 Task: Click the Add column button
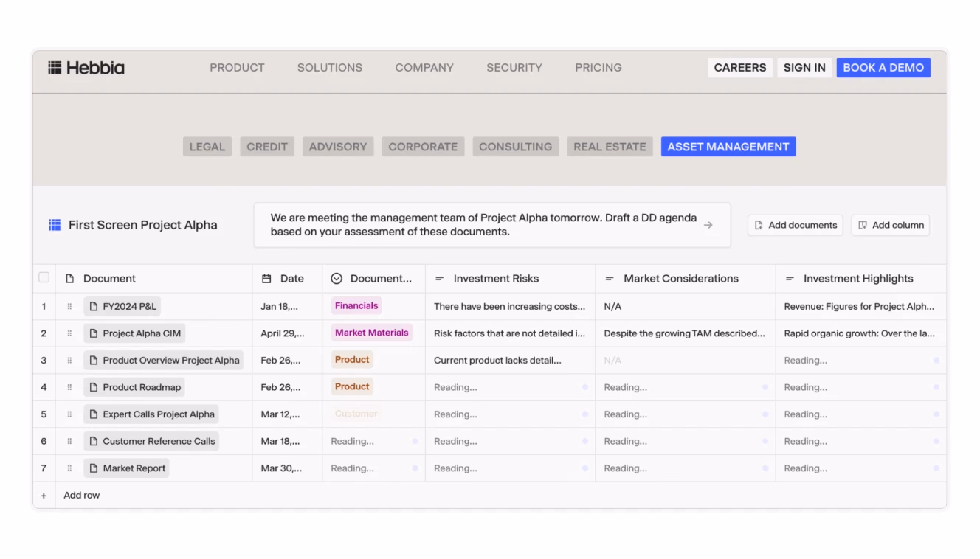(x=891, y=225)
